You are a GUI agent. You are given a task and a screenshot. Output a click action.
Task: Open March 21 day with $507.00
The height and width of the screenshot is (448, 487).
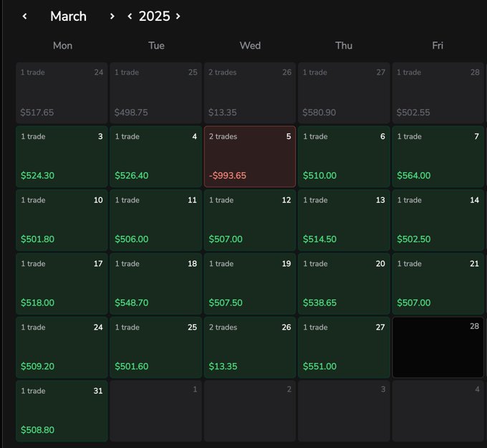coord(438,284)
